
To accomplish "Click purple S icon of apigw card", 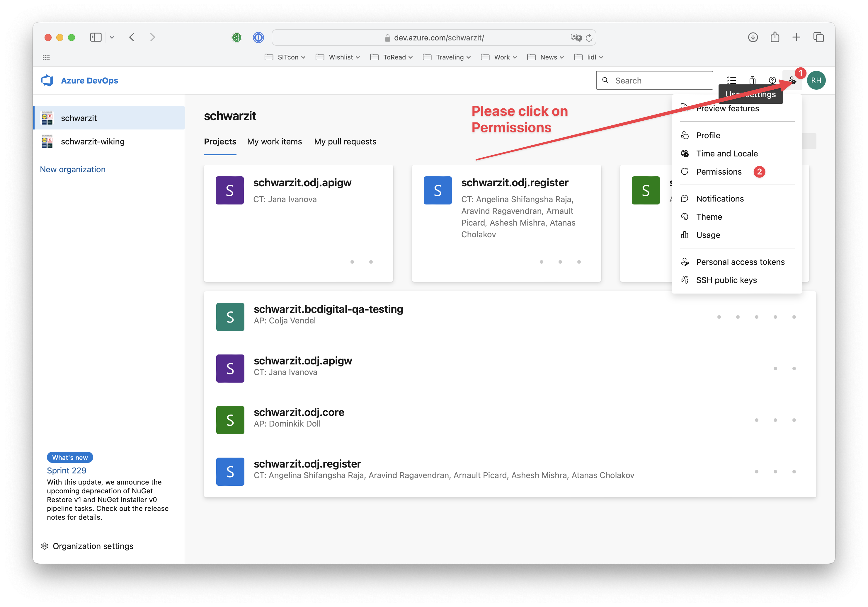I will [229, 190].
